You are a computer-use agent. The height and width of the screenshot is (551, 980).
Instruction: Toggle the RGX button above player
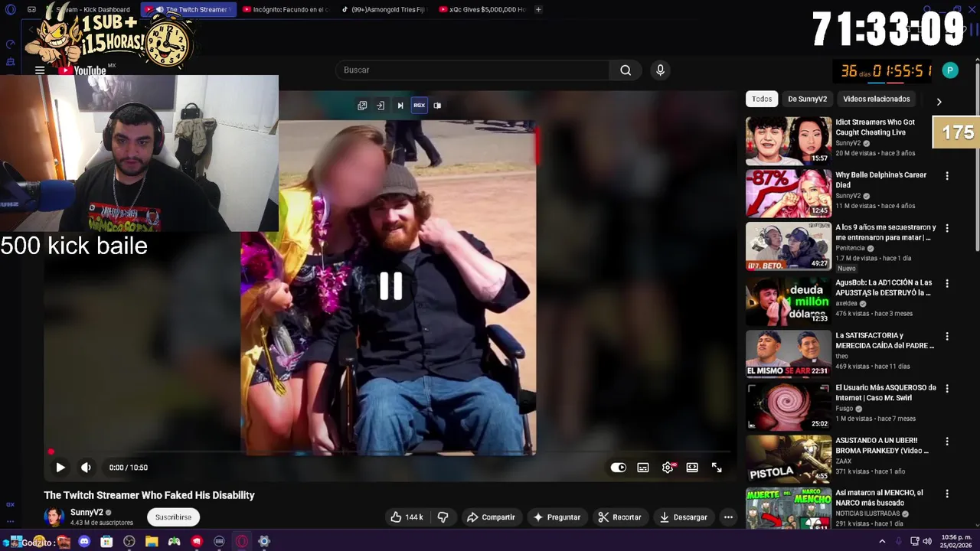419,106
